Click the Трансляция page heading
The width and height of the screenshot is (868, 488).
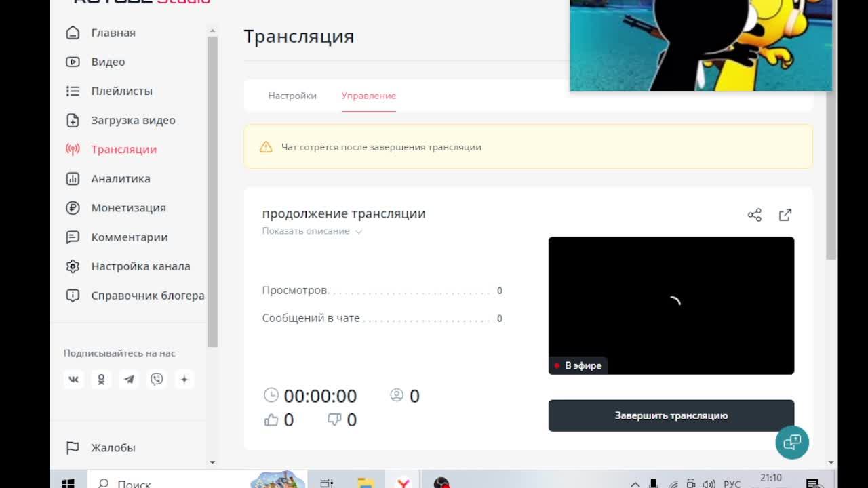tap(299, 36)
